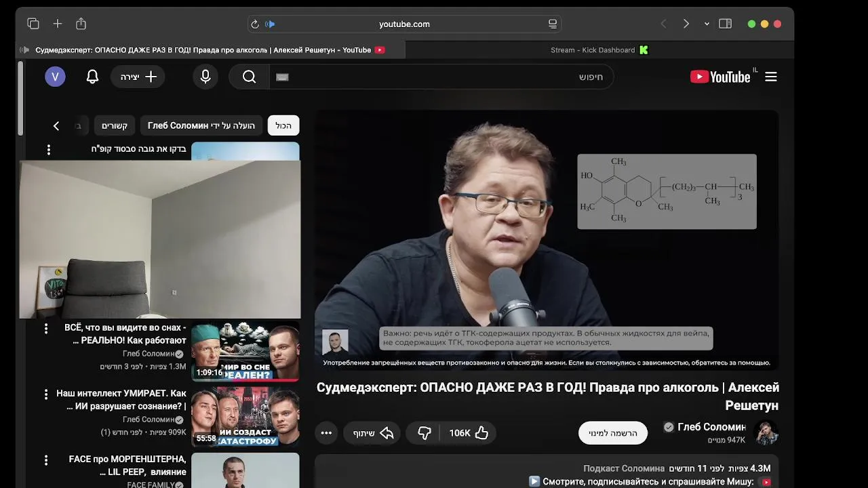Open options for בדקו את גובה video

click(x=48, y=150)
